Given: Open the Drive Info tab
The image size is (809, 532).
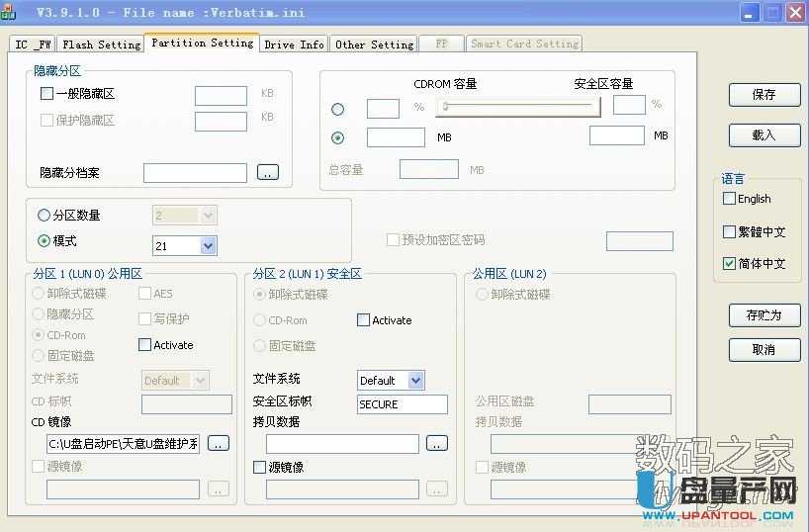Looking at the screenshot, I should pos(294,44).
